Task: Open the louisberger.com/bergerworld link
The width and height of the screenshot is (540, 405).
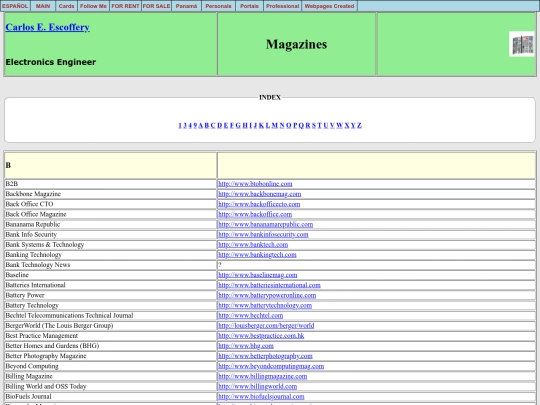Action: tap(266, 326)
